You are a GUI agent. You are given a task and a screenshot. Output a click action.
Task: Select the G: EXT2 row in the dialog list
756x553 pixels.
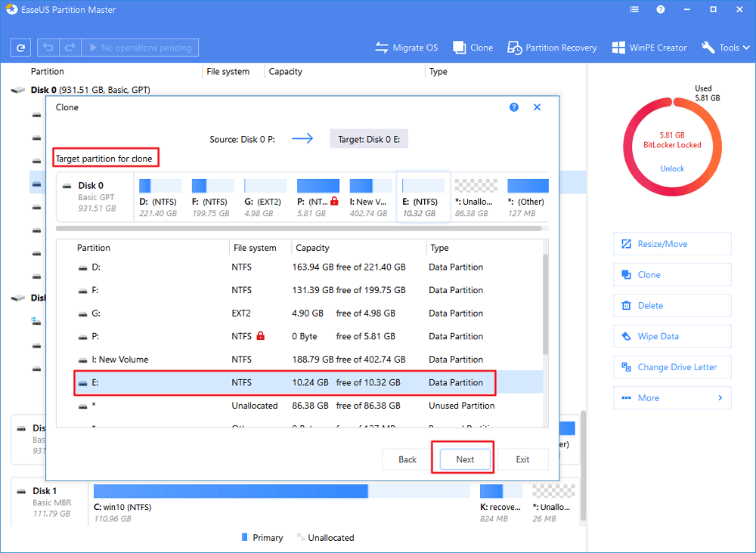tap(299, 313)
